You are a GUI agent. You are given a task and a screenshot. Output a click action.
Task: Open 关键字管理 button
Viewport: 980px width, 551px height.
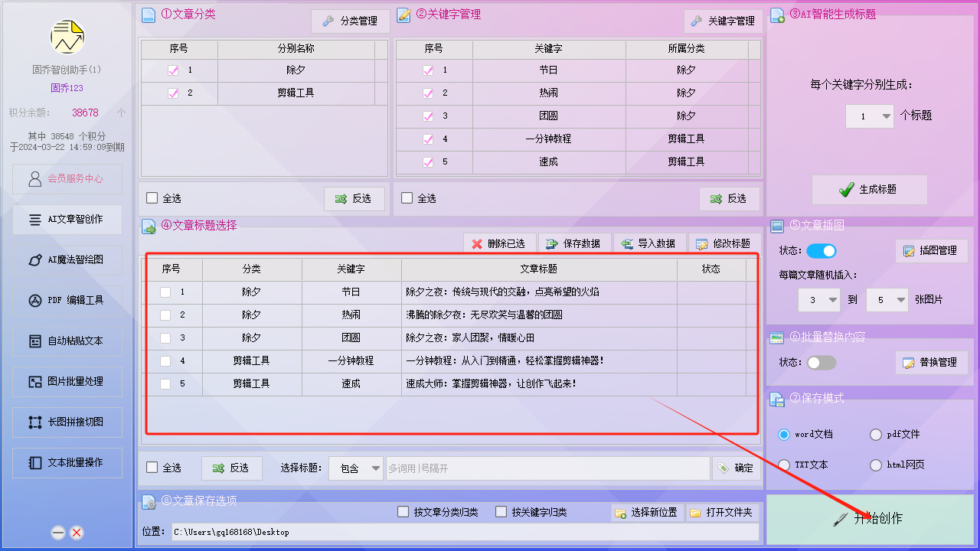722,21
